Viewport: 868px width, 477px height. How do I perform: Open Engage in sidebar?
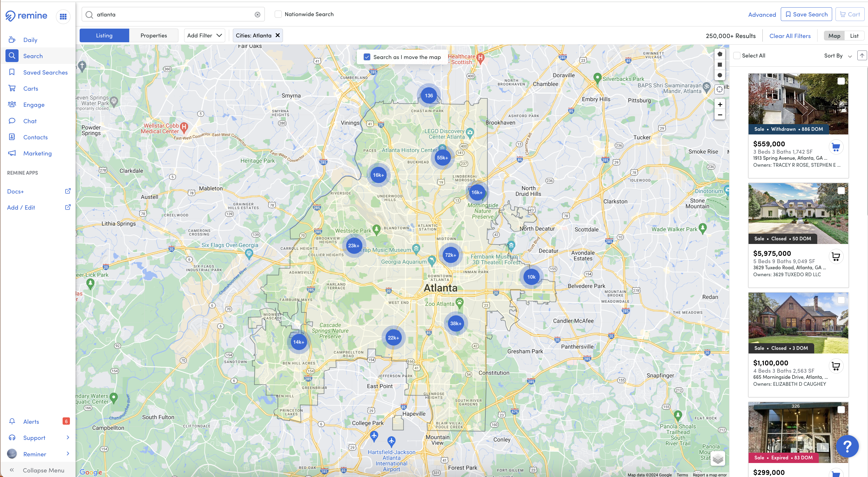tap(38, 105)
